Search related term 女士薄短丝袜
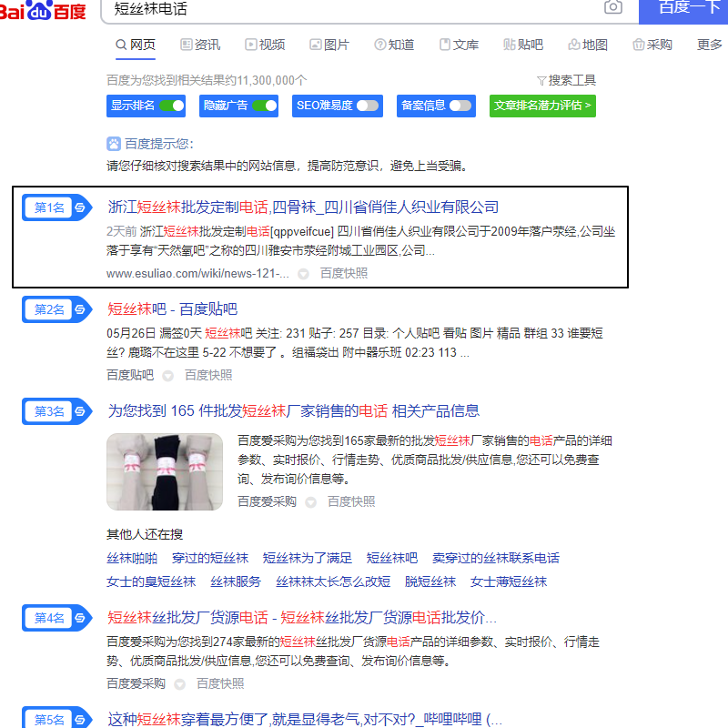 coord(509,581)
